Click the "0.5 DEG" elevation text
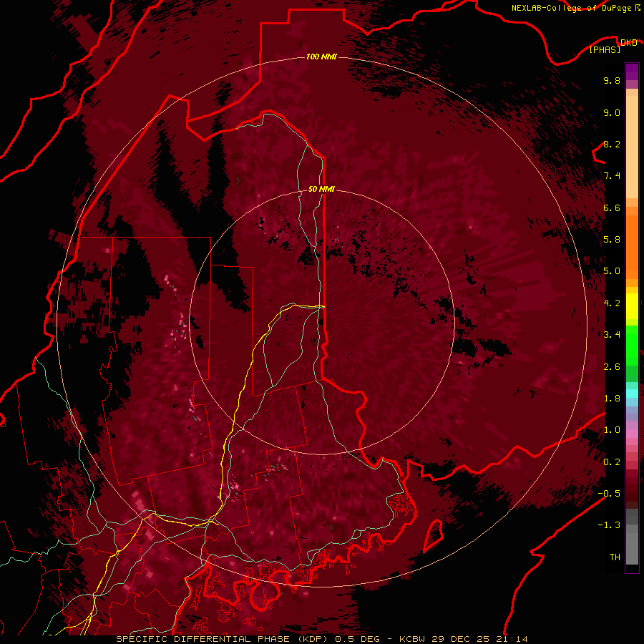Viewport: 644px width, 644px height. [x=357, y=639]
